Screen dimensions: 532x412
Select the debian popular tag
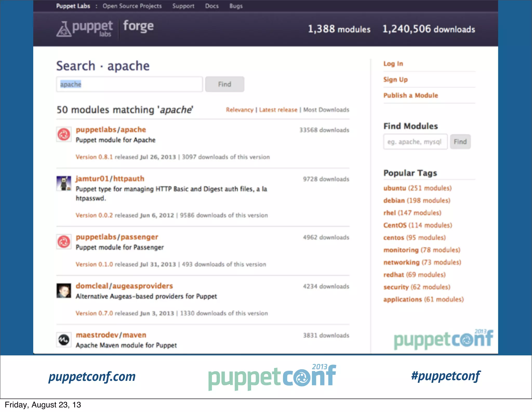click(417, 200)
